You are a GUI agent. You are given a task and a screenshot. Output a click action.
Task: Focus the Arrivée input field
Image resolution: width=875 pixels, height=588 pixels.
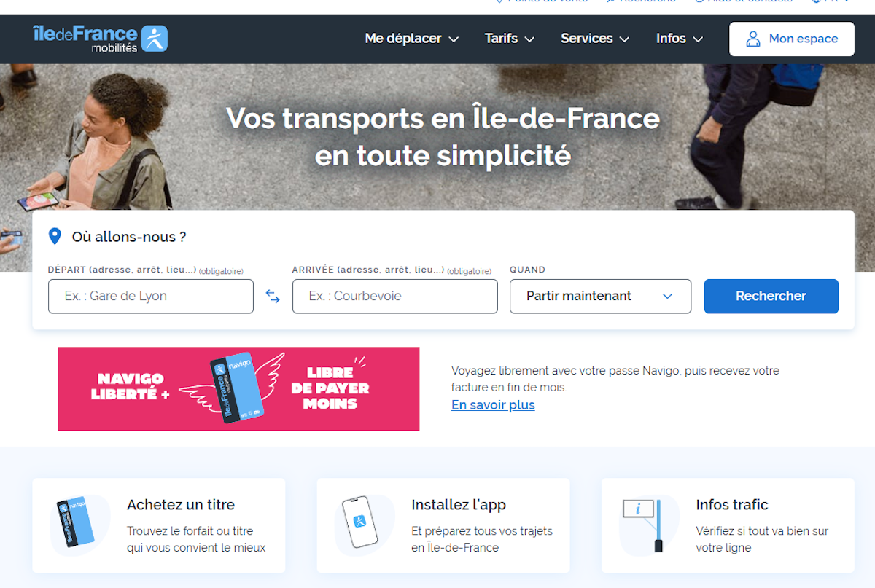[395, 297]
